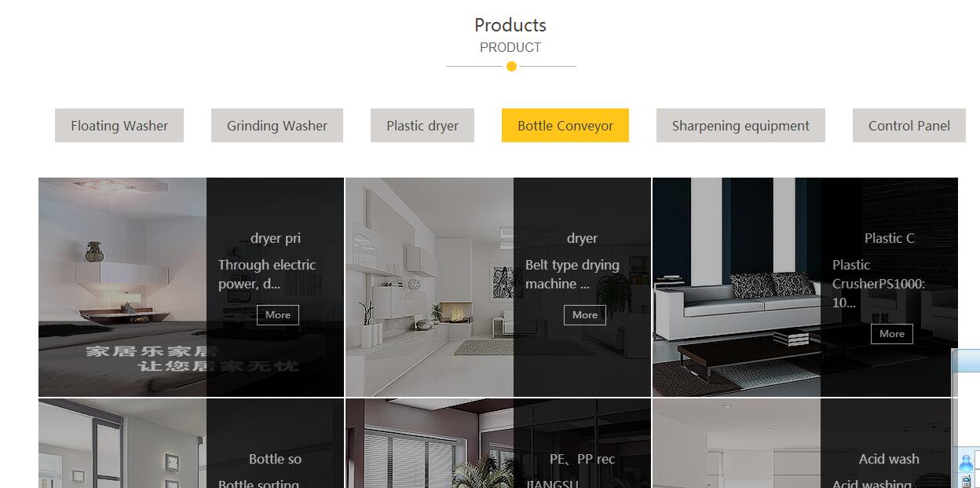Click More on the Plastic Crusher card
The width and height of the screenshot is (980, 488).
click(x=892, y=334)
